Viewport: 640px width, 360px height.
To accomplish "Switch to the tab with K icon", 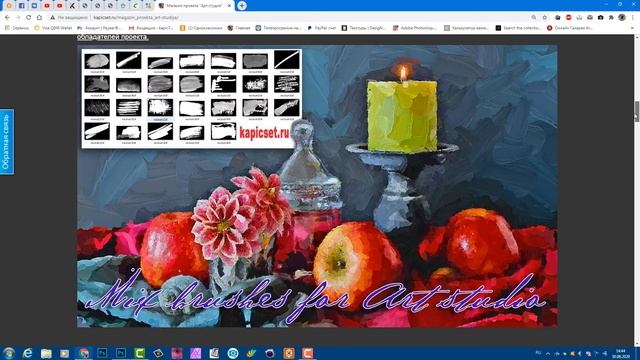I will click(x=72, y=6).
